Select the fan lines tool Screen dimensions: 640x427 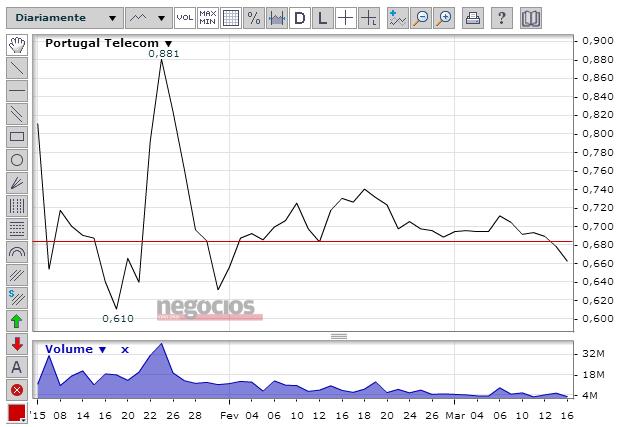pos(17,183)
